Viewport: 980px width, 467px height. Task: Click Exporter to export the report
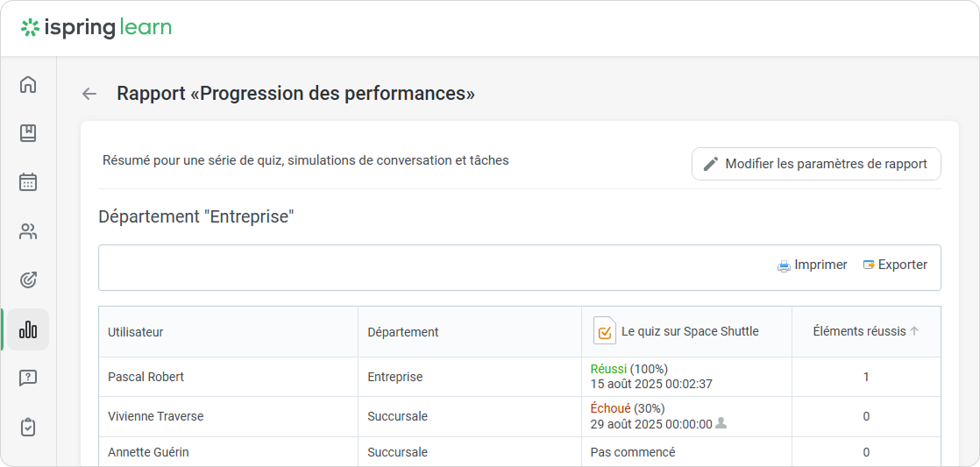(x=895, y=265)
